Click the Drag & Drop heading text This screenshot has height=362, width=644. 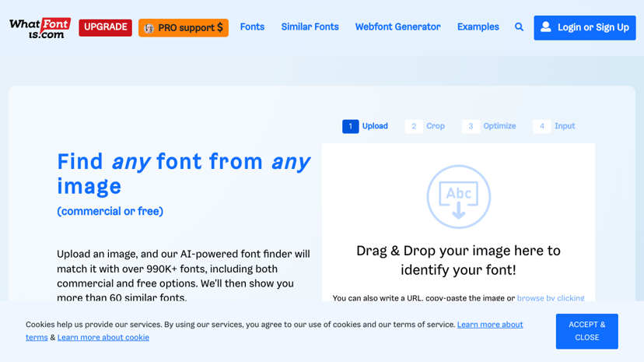(458, 260)
